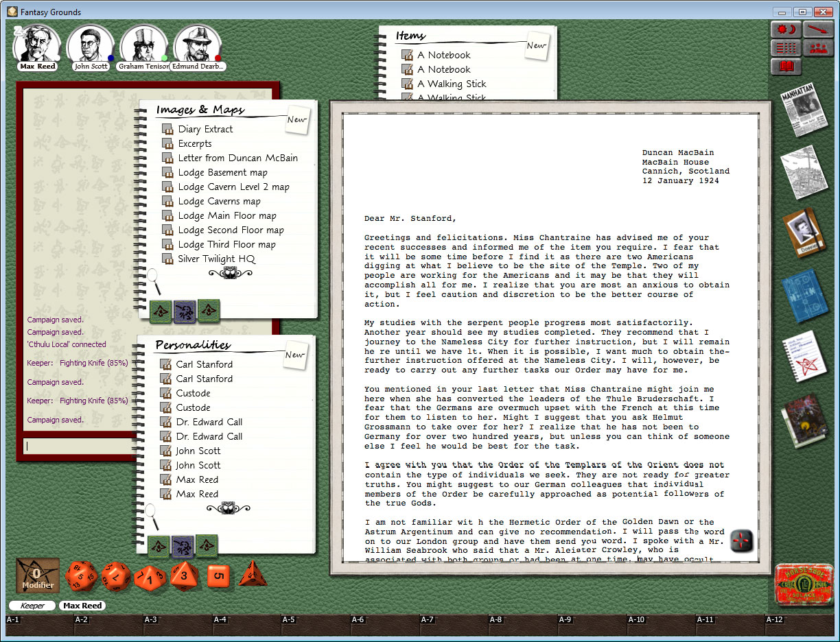This screenshot has height=642, width=840.
Task: Open the dice bag tin in the bottom-right corner
Action: point(805,585)
